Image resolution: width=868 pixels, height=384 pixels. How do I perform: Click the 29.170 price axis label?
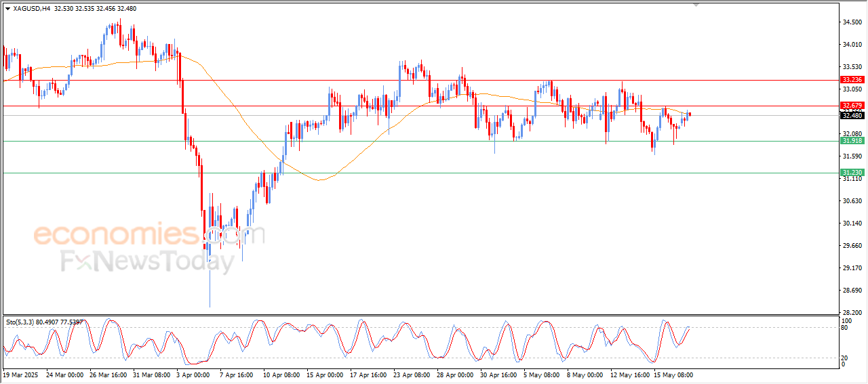point(852,268)
